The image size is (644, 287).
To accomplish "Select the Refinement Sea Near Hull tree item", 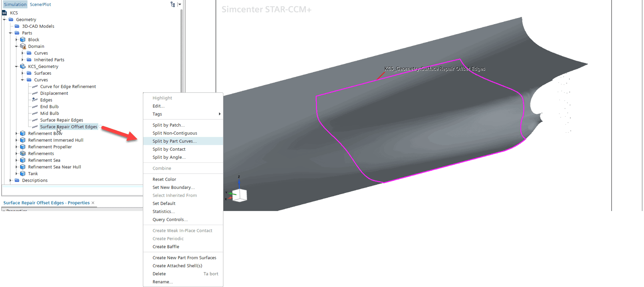I will [x=54, y=167].
